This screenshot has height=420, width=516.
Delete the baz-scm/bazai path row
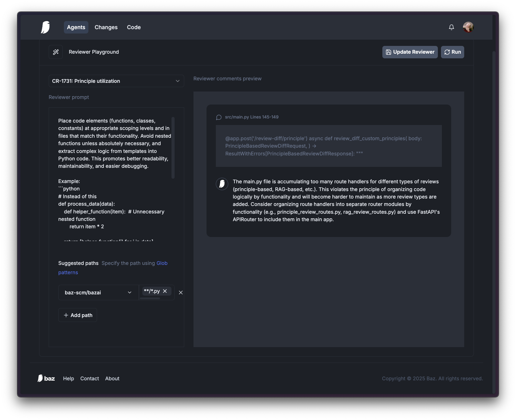181,293
